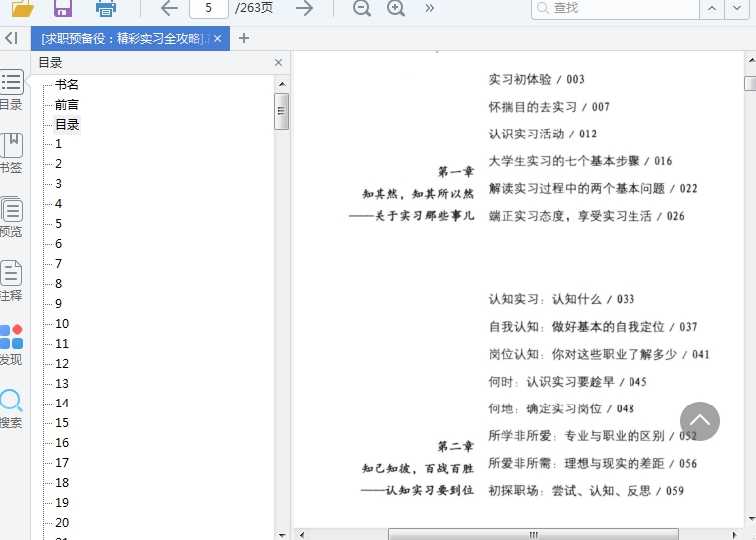The image size is (756, 540).
Task: Click the text 怀揣目的去实习 / 007
Action: pos(549,107)
